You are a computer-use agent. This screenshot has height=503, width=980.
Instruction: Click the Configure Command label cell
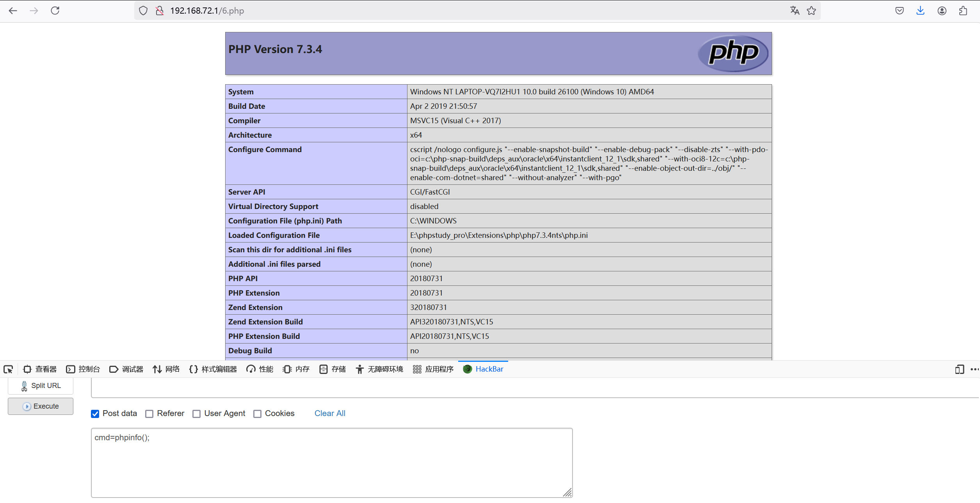coord(316,163)
